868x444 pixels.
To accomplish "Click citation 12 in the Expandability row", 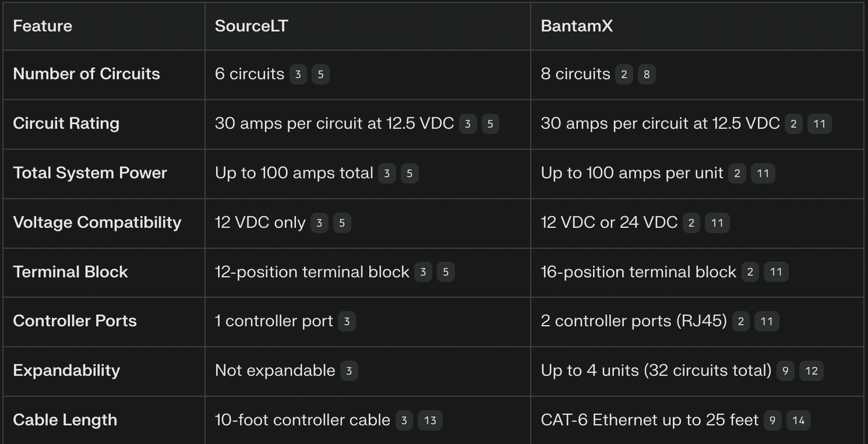I will (812, 371).
